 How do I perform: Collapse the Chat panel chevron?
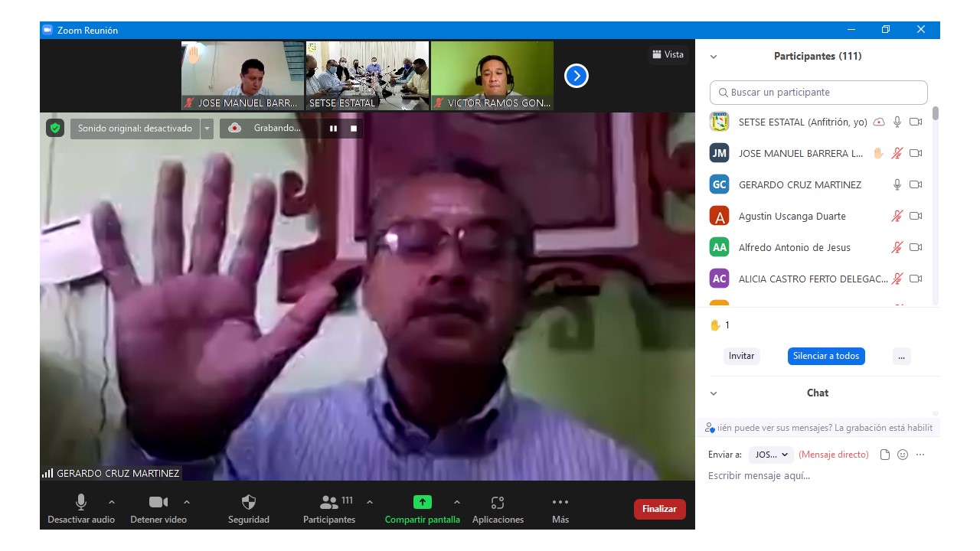(714, 393)
